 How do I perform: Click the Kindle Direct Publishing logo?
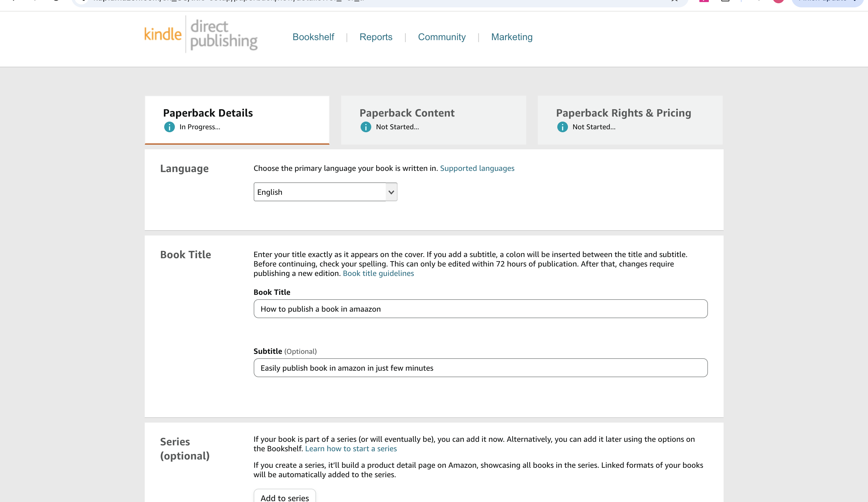201,35
